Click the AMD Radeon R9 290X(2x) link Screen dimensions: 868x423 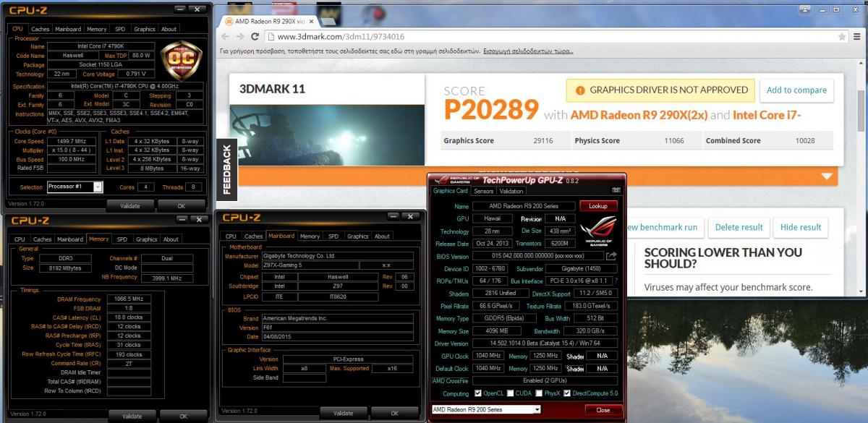[639, 115]
